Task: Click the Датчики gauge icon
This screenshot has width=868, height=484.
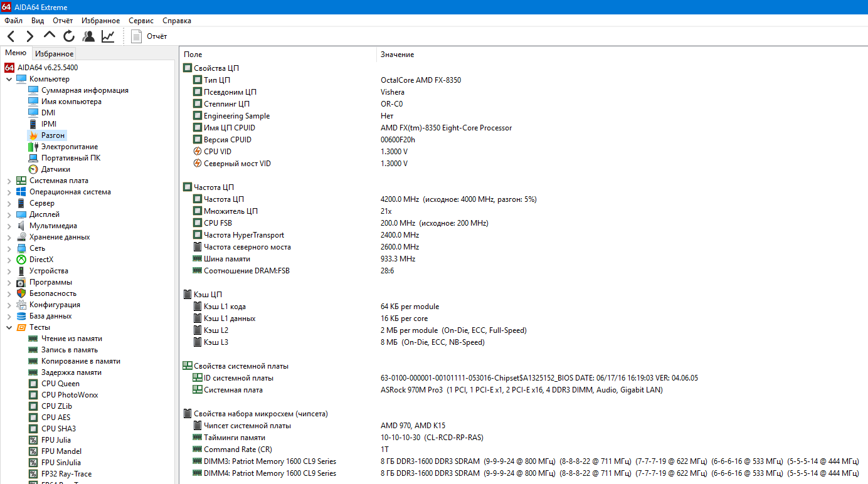Action: pos(33,169)
